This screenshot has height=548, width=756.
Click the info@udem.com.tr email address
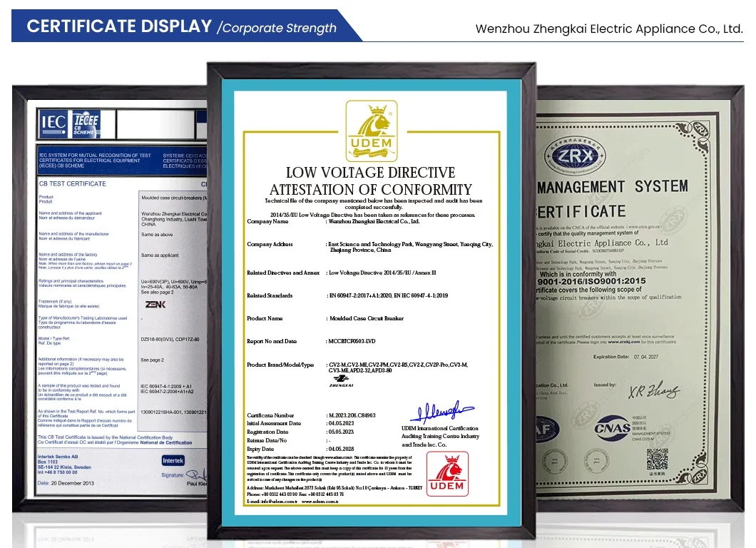coord(279,502)
